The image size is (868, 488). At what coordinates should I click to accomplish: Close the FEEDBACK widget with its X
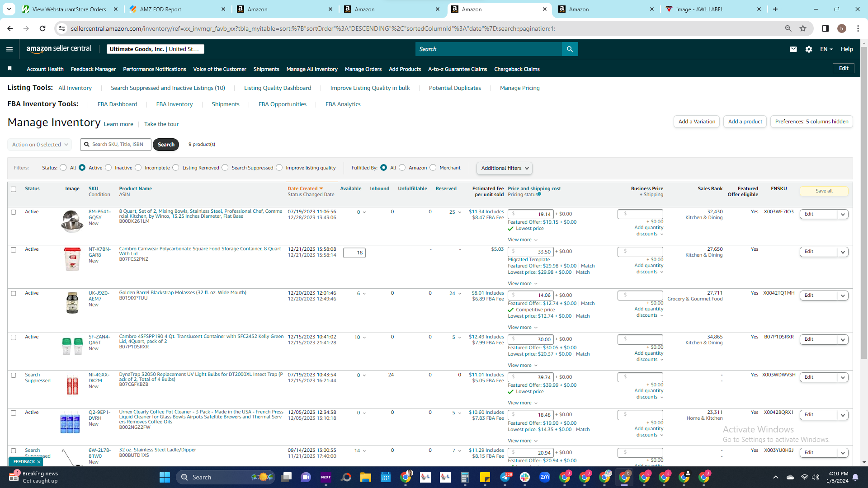coord(39,462)
